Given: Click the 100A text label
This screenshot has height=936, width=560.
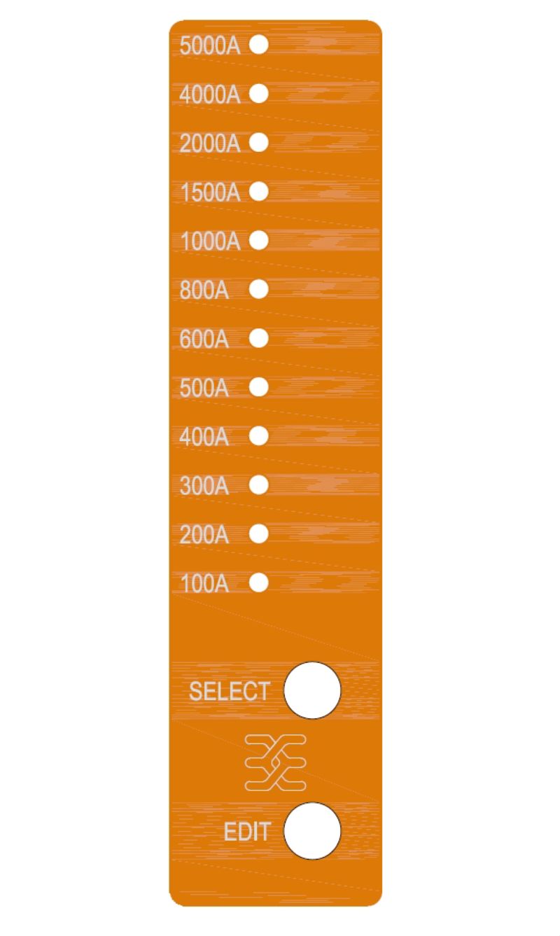Looking at the screenshot, I should coord(204,584).
